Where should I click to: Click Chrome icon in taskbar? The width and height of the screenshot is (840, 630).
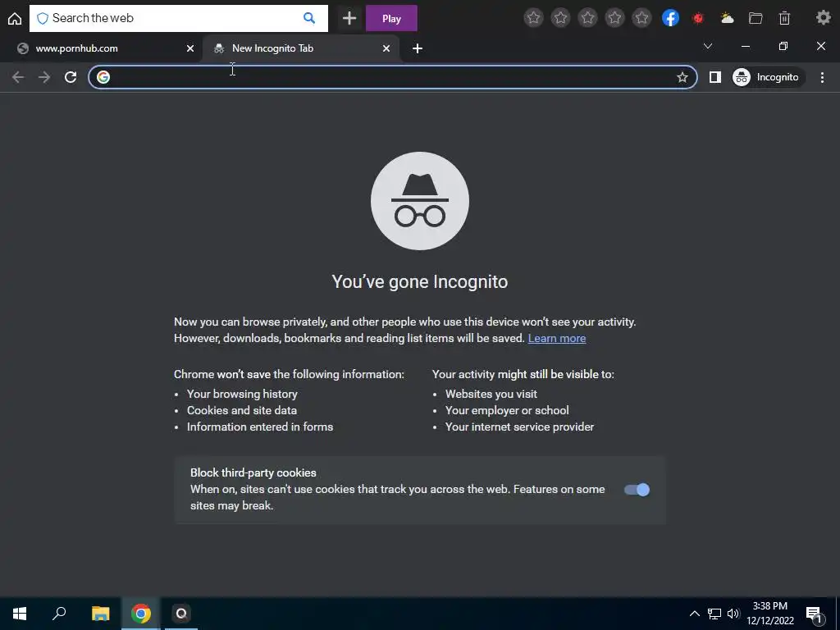point(141,614)
